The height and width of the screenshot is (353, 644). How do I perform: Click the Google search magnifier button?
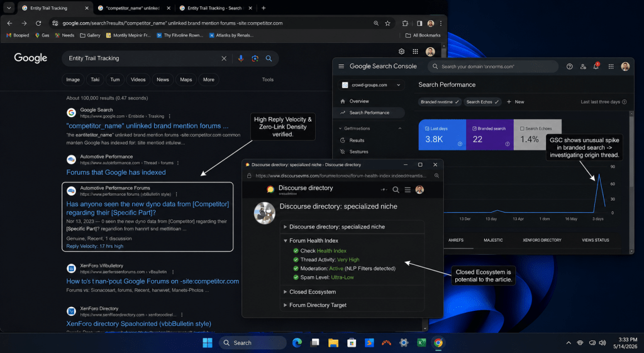pyautogui.click(x=269, y=59)
